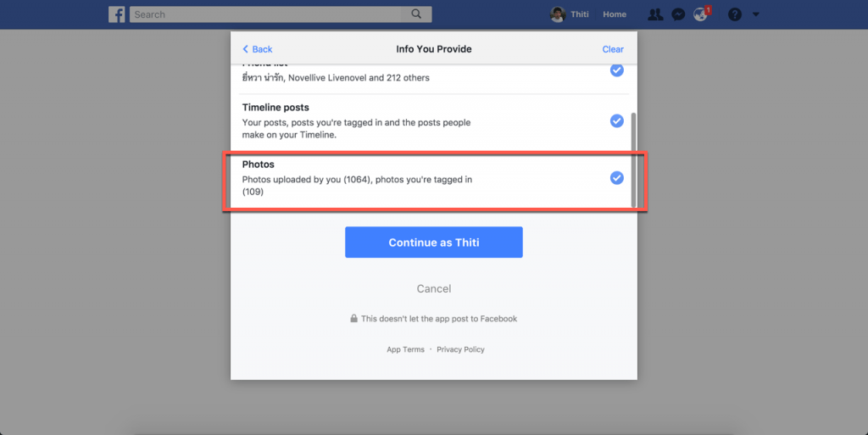Open the Friend Requests icon
868x435 pixels.
(655, 14)
